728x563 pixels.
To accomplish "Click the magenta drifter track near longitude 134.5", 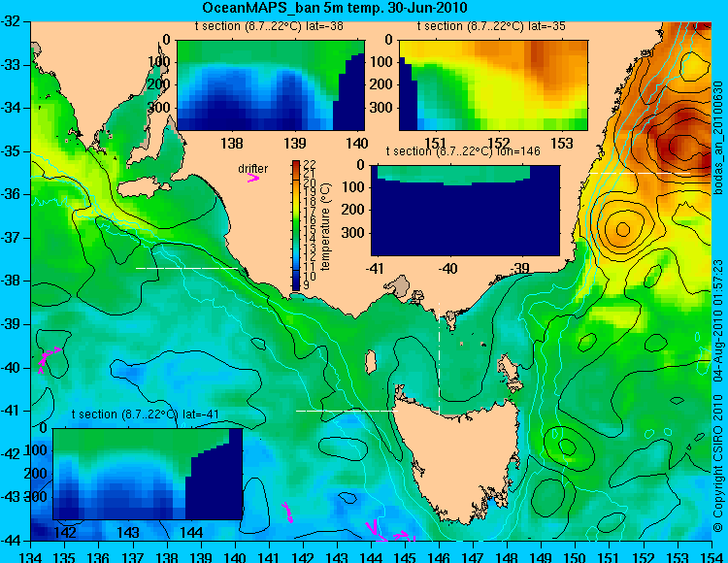I will click(x=48, y=359).
